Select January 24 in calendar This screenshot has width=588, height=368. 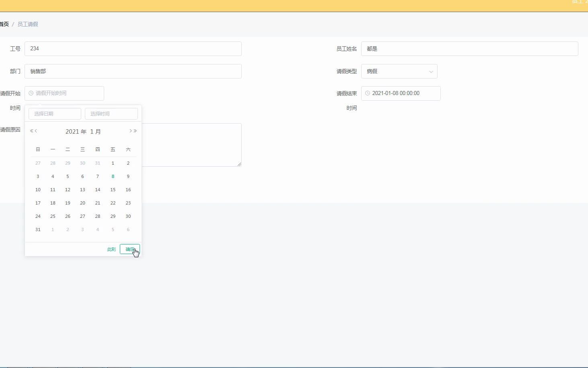click(x=38, y=216)
